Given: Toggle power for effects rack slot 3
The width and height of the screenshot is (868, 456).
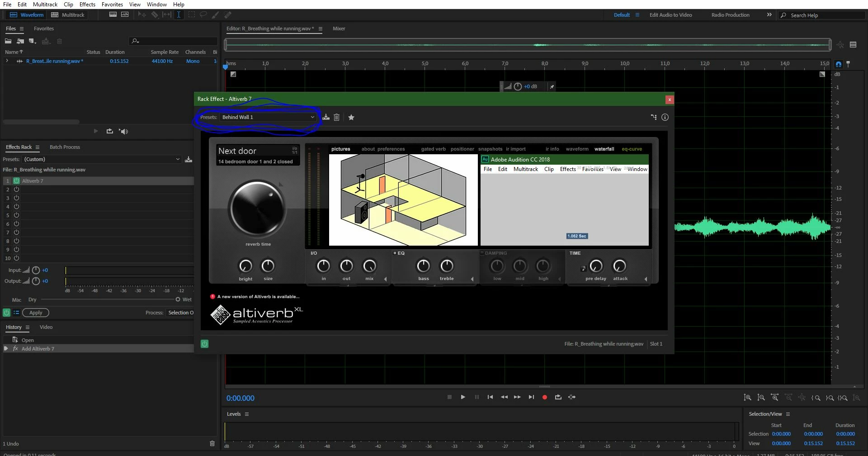Looking at the screenshot, I should click(x=16, y=198).
